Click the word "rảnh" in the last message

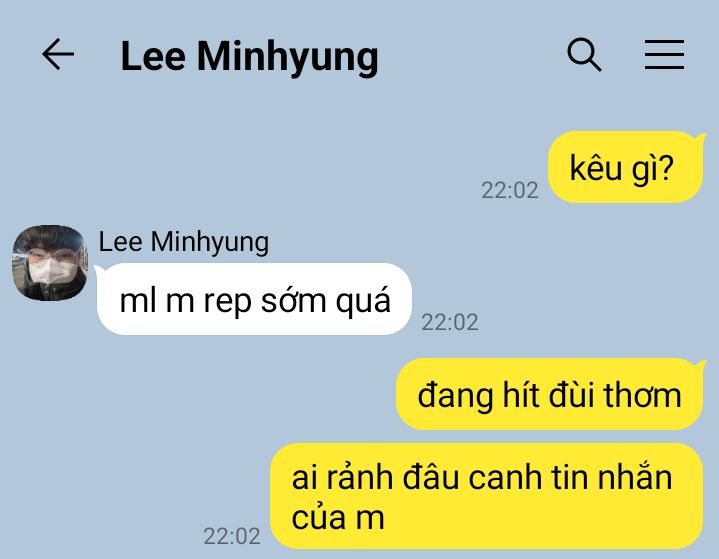tap(362, 477)
